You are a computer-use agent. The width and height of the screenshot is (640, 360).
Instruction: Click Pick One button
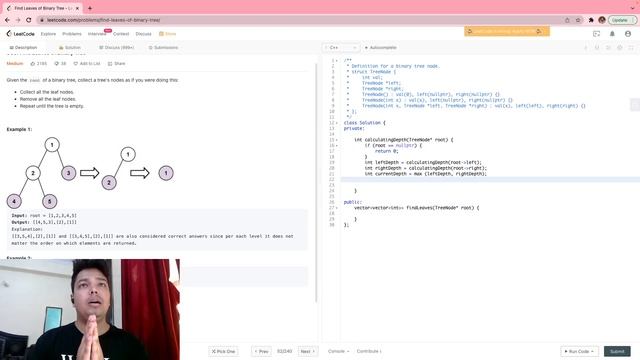[223, 351]
